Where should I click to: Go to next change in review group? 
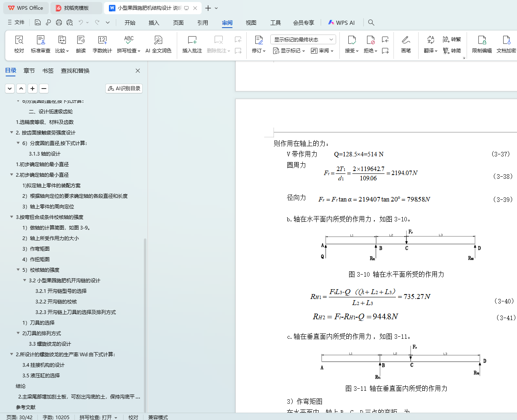pos(385,51)
